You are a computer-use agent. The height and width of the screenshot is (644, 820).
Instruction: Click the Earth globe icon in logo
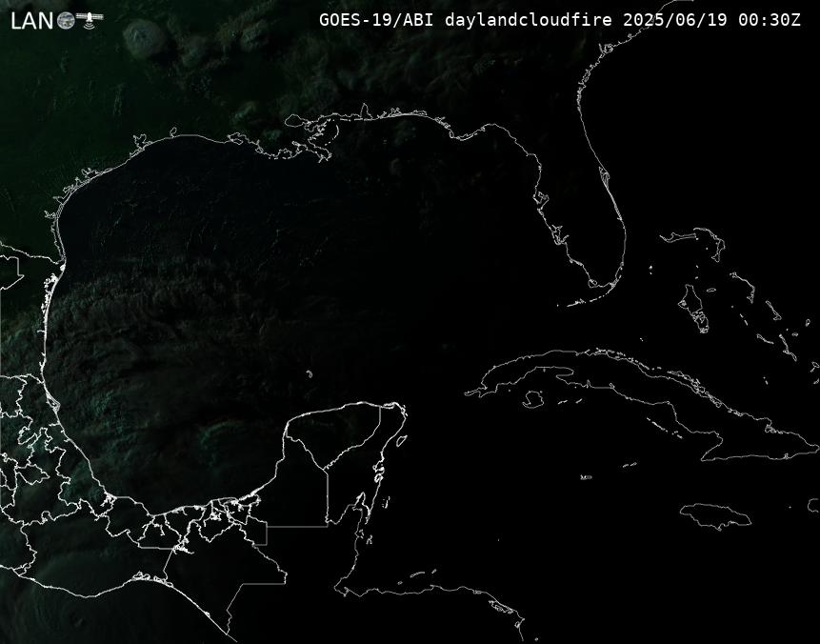tap(66, 20)
